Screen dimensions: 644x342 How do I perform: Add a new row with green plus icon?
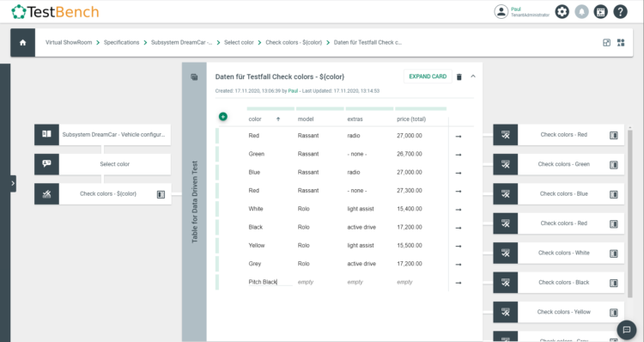click(x=222, y=117)
